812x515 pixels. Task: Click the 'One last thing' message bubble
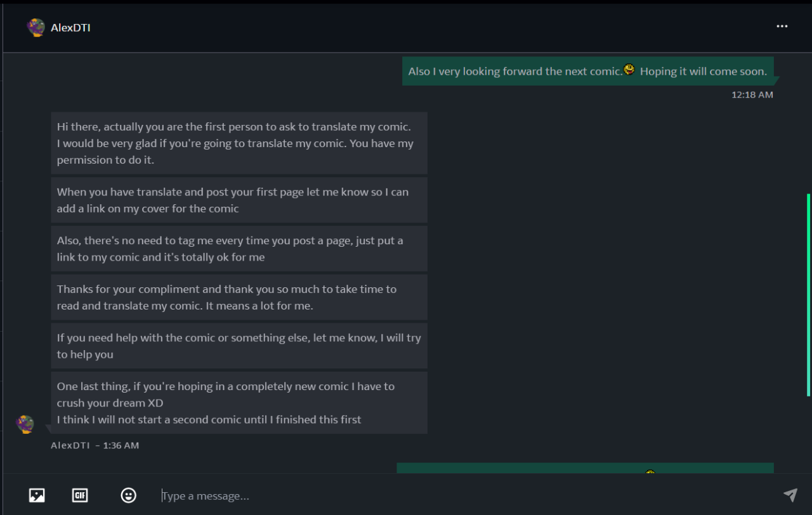239,403
